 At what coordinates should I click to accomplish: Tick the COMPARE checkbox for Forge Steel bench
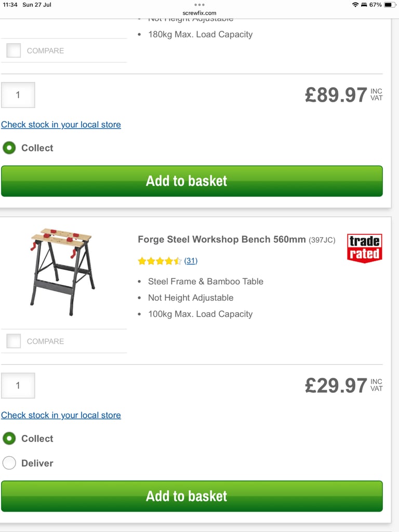pyautogui.click(x=14, y=341)
